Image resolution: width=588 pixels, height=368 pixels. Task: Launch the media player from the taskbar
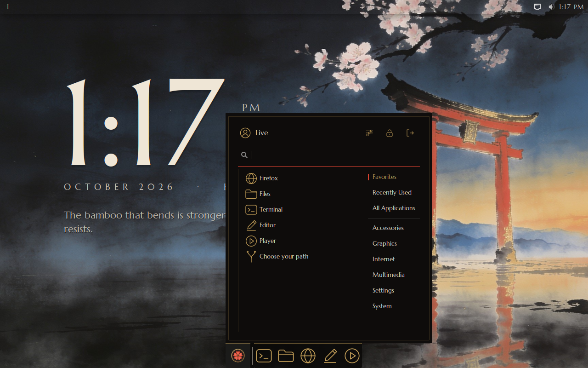(x=352, y=356)
